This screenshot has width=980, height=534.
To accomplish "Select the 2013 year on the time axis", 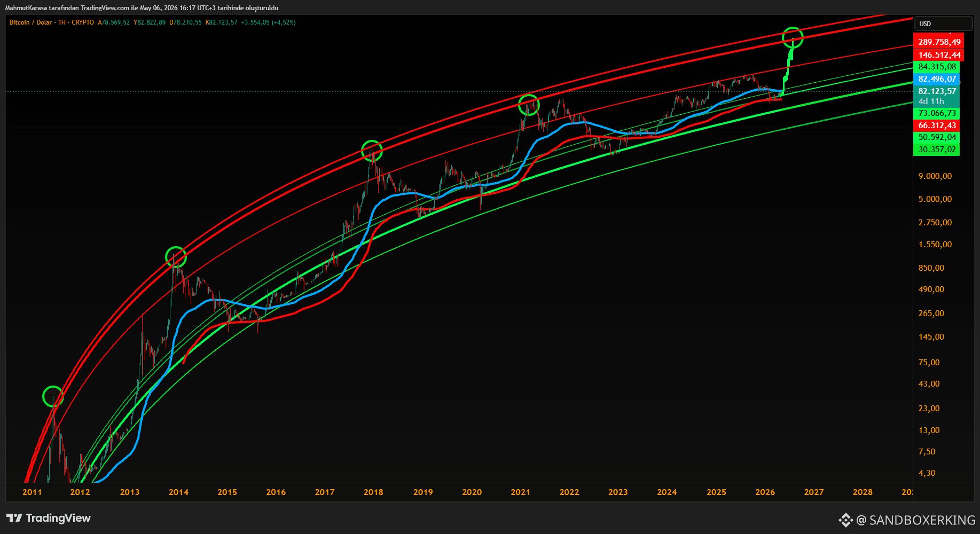I will tap(130, 492).
